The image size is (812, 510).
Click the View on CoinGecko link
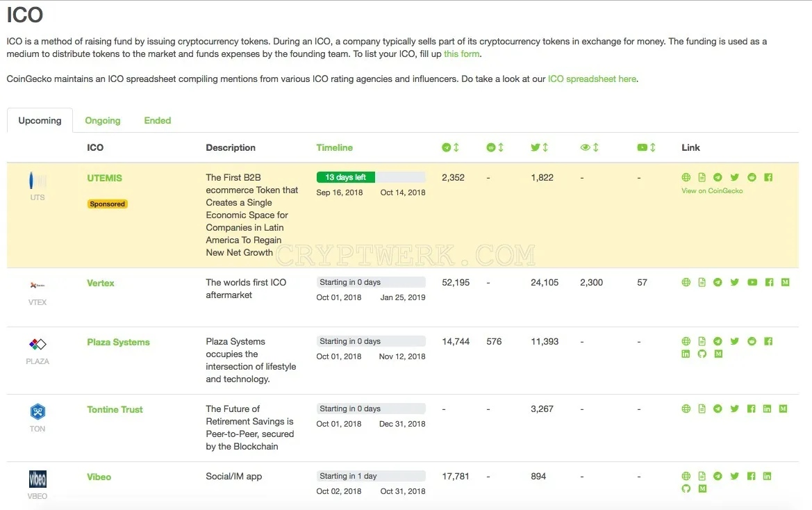click(712, 190)
